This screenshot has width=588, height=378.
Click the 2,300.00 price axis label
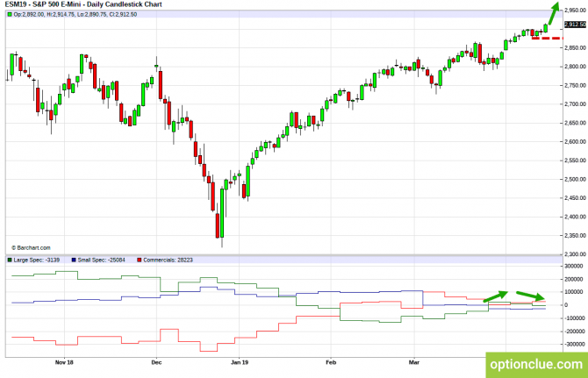[575, 254]
